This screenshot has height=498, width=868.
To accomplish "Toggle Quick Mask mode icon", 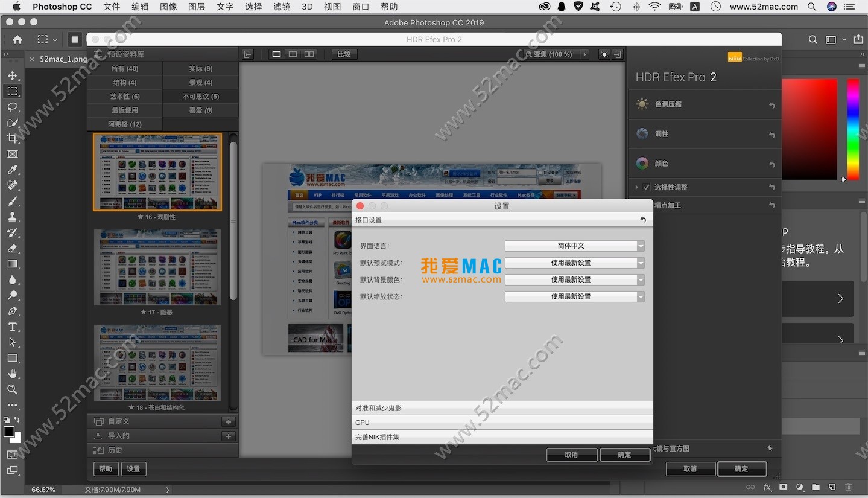I will pyautogui.click(x=12, y=455).
